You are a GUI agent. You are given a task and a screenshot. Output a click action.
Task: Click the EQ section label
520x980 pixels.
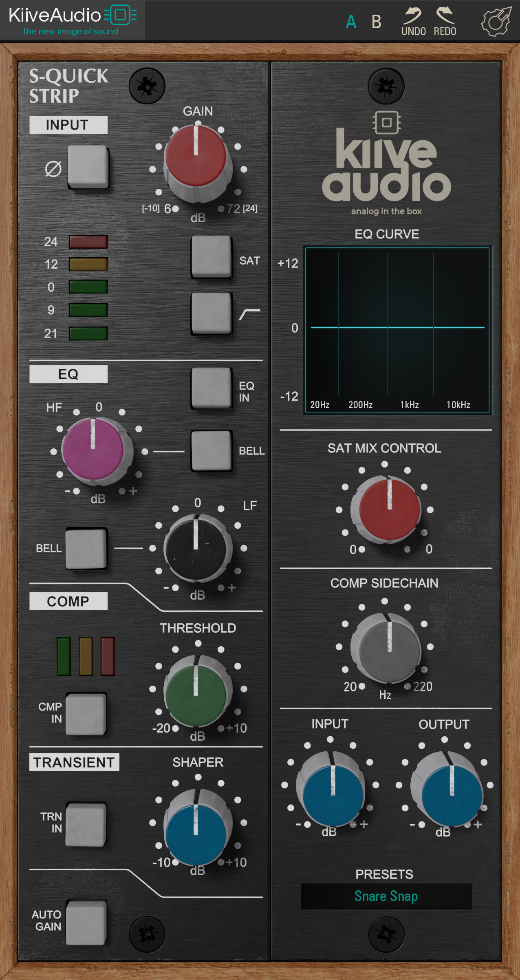[x=68, y=374]
